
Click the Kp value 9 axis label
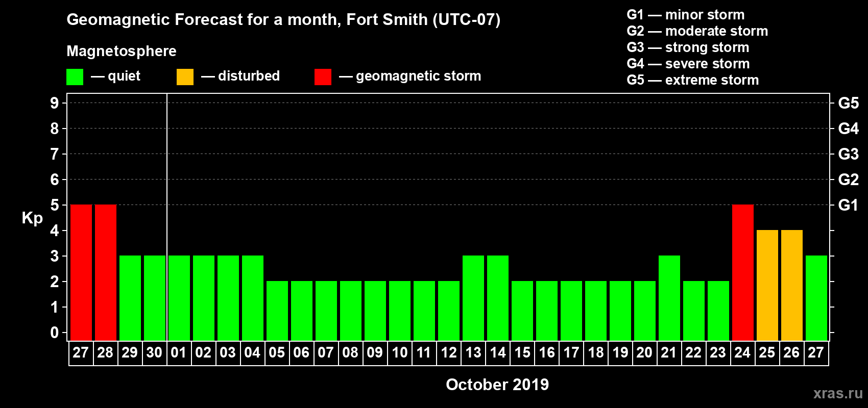tap(55, 103)
